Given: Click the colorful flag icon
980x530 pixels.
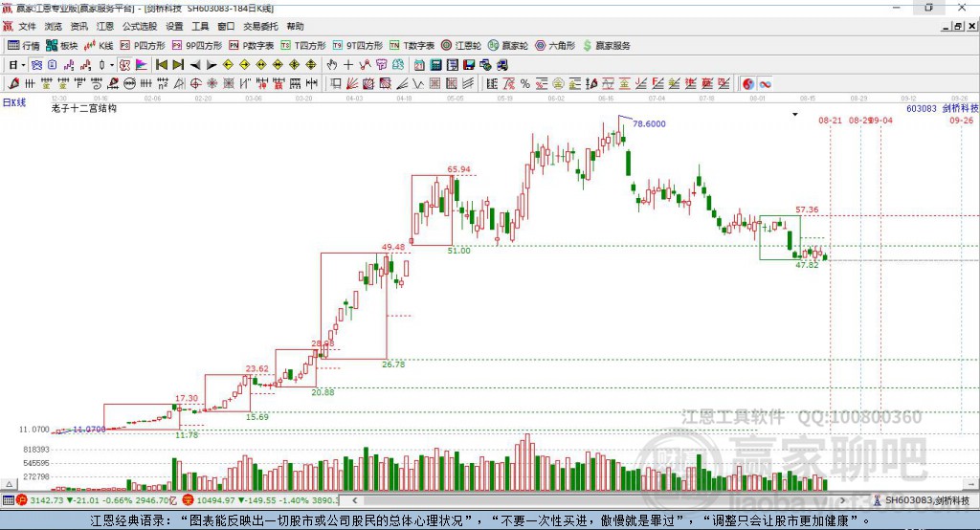Looking at the screenshot, I should [x=142, y=65].
